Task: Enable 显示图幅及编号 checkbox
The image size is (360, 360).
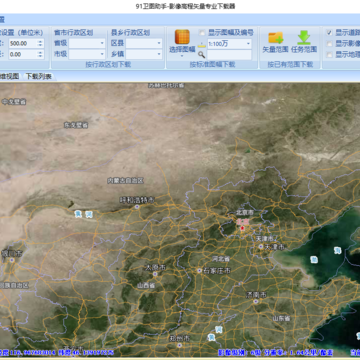Action: coord(202,32)
